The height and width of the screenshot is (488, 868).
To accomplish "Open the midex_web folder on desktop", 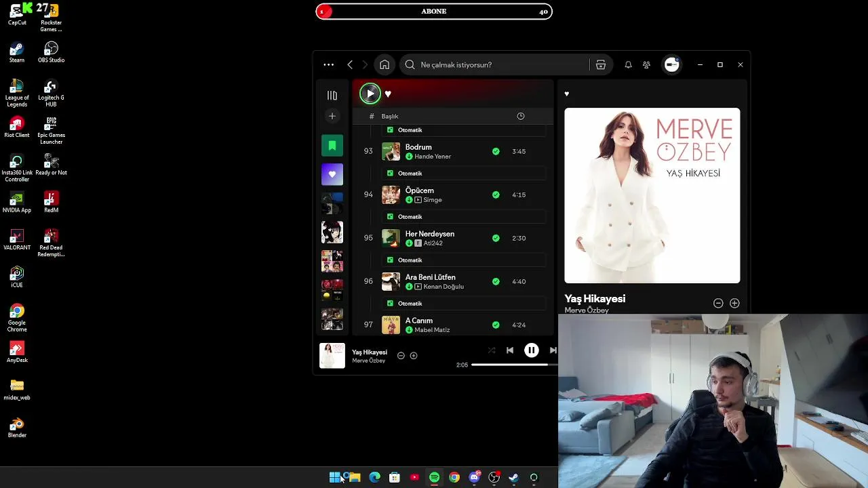I will click(x=17, y=390).
